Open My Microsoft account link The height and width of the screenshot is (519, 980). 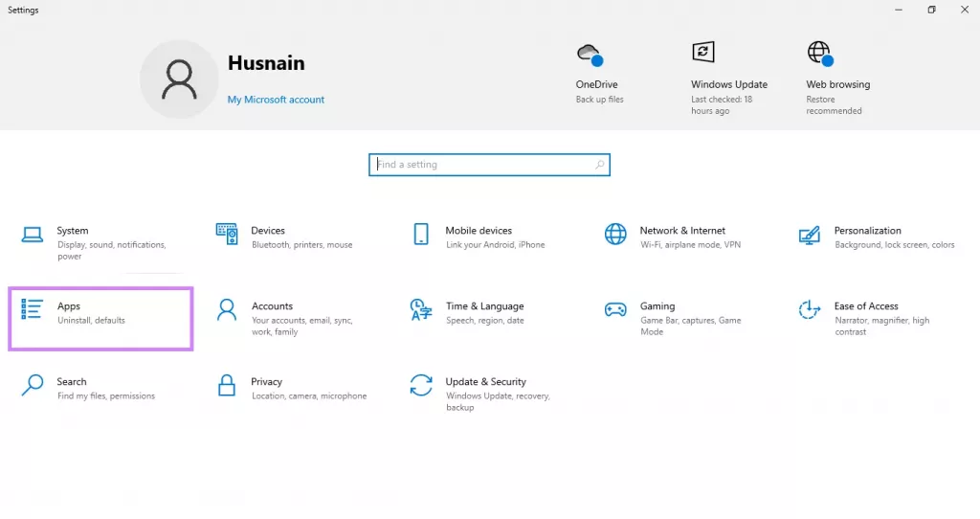pos(276,100)
